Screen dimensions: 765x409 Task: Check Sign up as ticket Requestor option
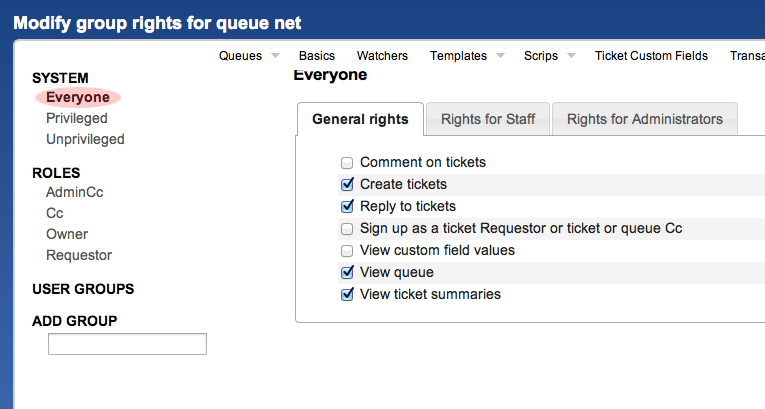tap(347, 228)
